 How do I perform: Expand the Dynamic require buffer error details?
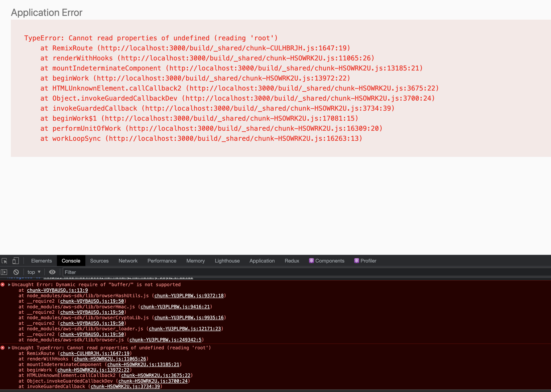tap(9, 284)
